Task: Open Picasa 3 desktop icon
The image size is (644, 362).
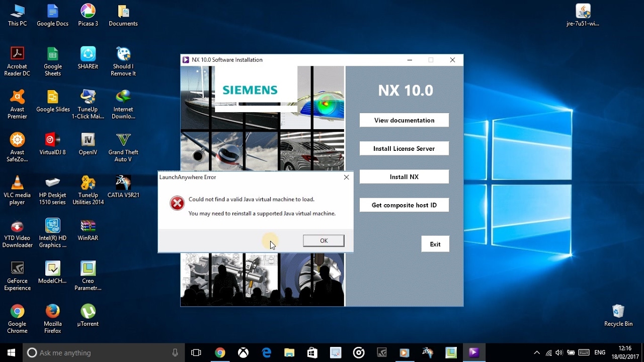Action: pos(88,16)
